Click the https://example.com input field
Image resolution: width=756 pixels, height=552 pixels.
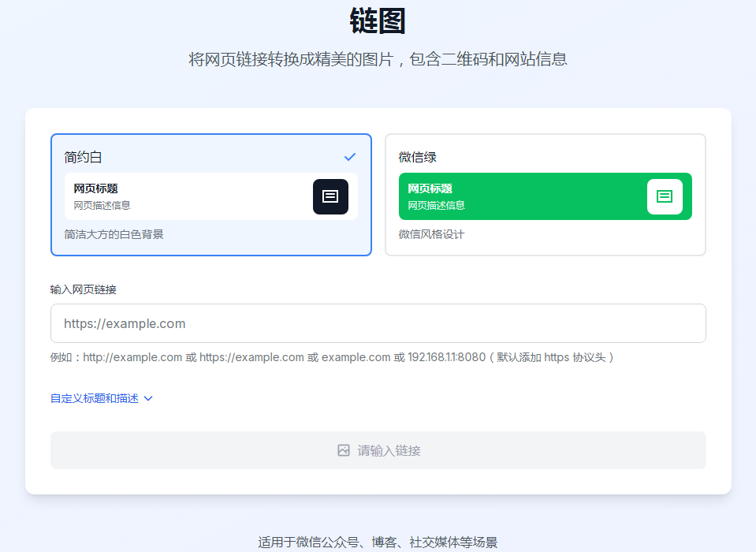click(378, 323)
